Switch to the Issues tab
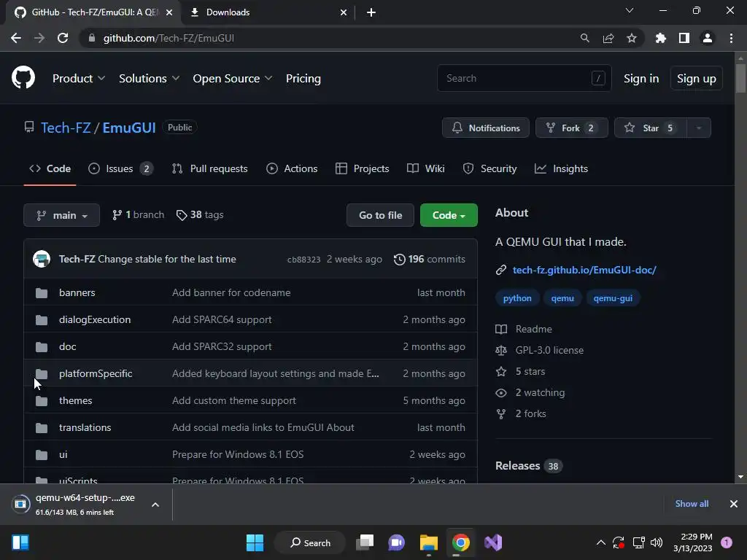The image size is (747, 560). (x=121, y=168)
